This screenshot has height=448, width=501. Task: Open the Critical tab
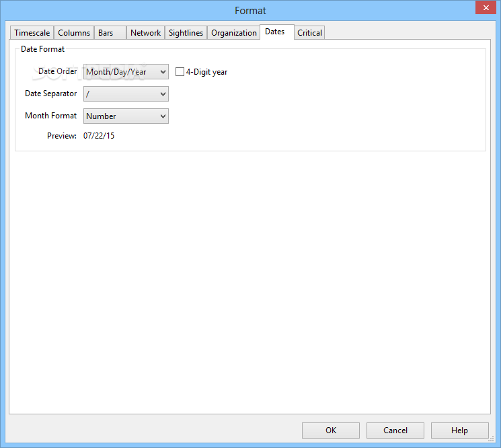(309, 33)
